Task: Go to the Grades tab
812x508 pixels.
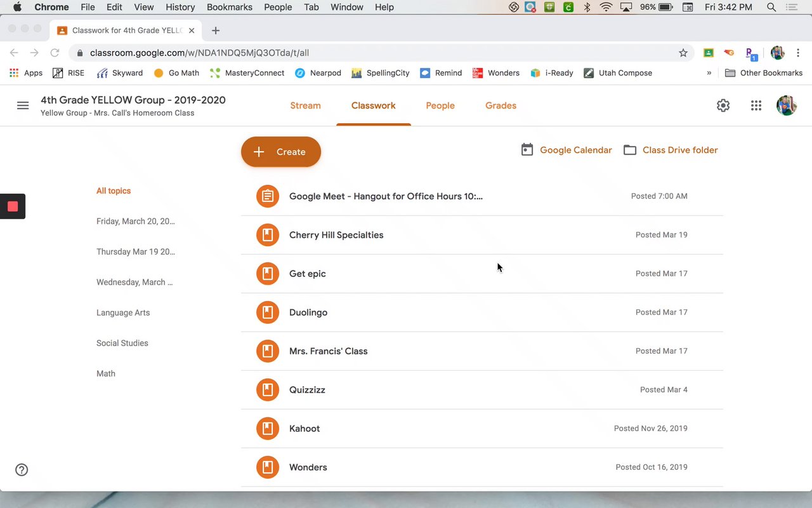Action: tap(501, 105)
